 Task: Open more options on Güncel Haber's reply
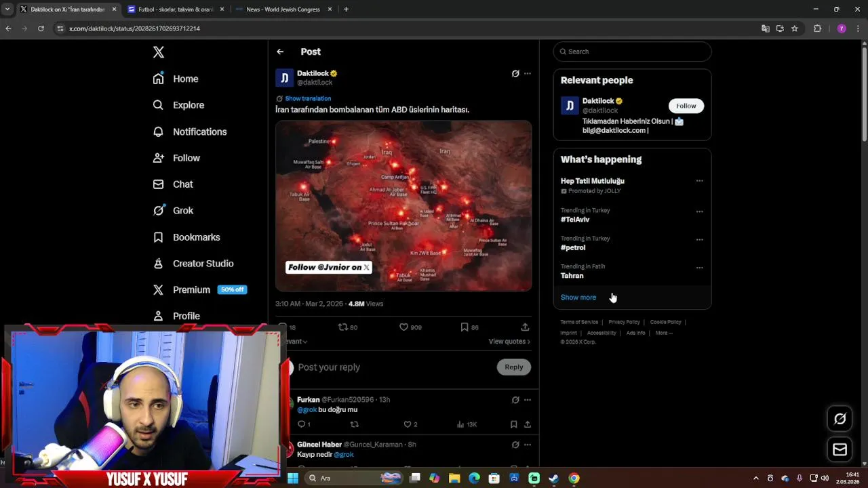point(528,445)
